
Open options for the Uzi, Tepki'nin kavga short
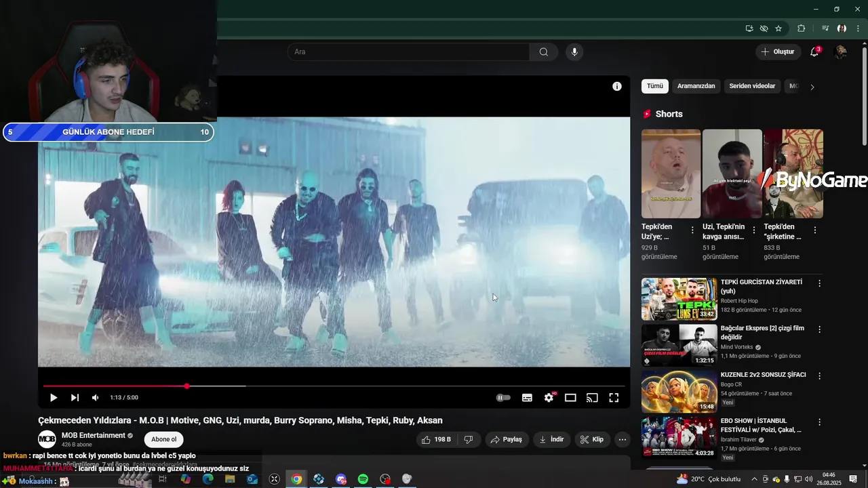pyautogui.click(x=753, y=230)
